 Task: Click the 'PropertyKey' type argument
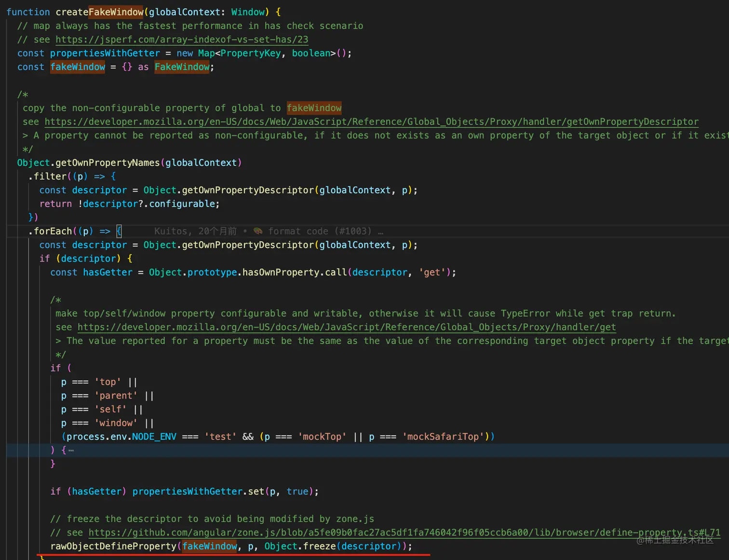[x=251, y=53]
